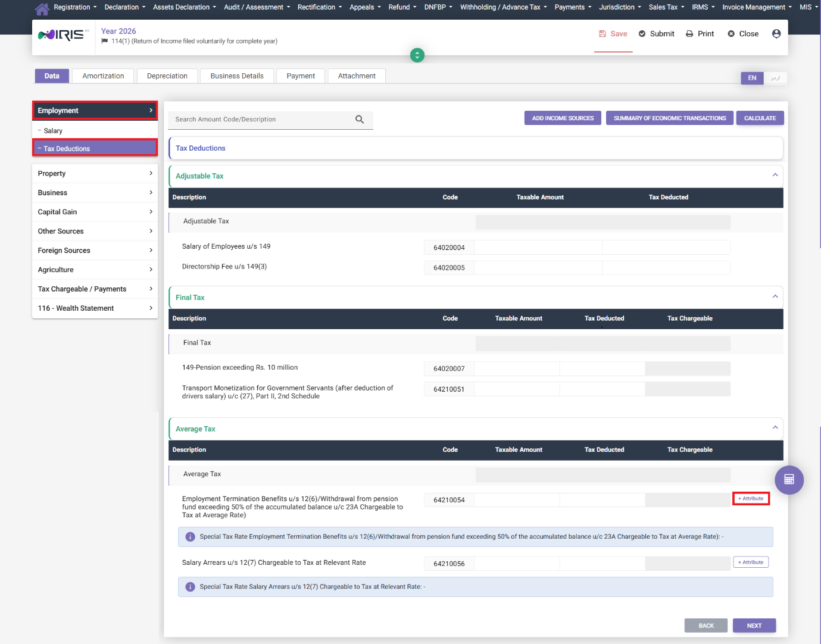The image size is (821, 644).
Task: Expand the Capital Gain section
Action: click(x=95, y=212)
